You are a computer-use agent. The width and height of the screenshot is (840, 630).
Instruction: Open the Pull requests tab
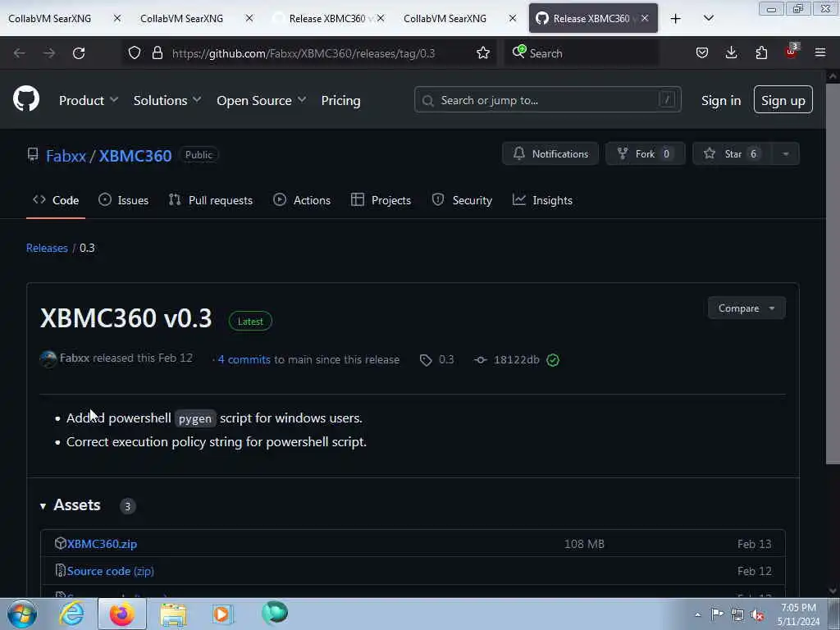(x=211, y=200)
